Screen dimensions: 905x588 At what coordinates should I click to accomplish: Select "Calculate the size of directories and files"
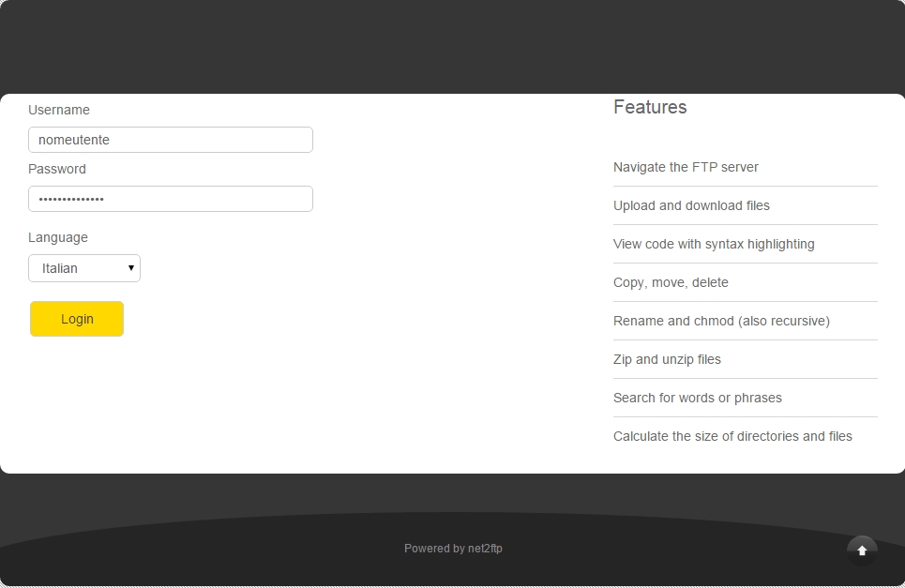point(732,436)
